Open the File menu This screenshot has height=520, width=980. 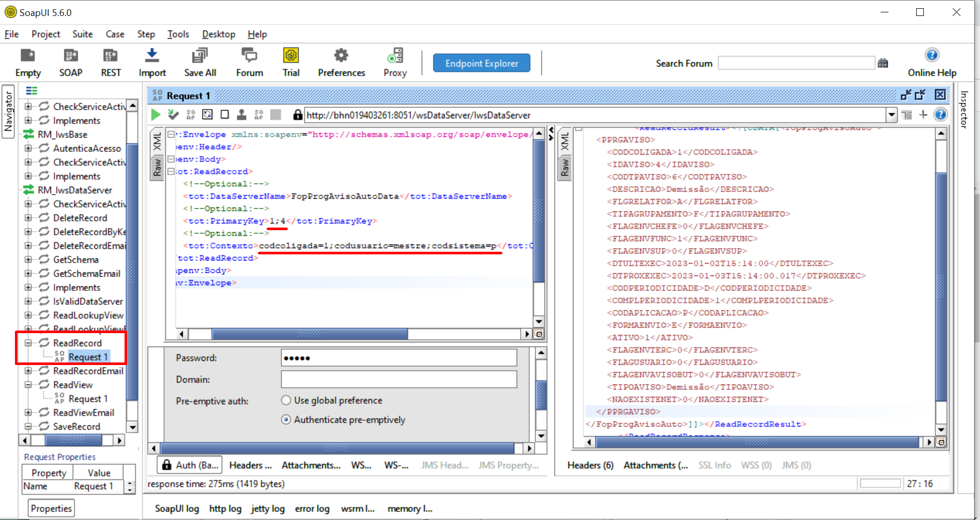click(11, 34)
